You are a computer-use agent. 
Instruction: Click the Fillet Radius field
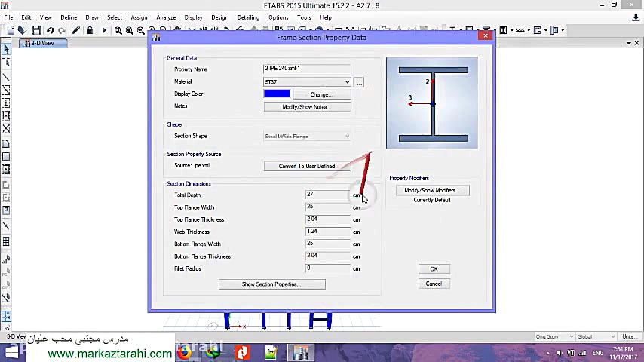click(328, 268)
